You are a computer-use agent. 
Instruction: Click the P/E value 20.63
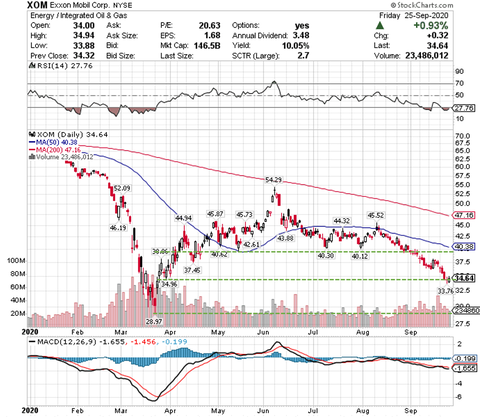[210, 26]
